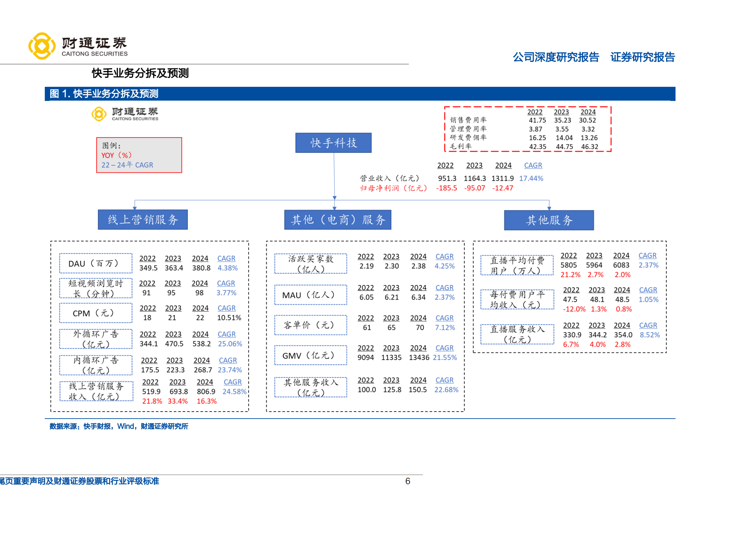
Task: Click the Caitong Securities logo at top left
Action: pos(78,45)
